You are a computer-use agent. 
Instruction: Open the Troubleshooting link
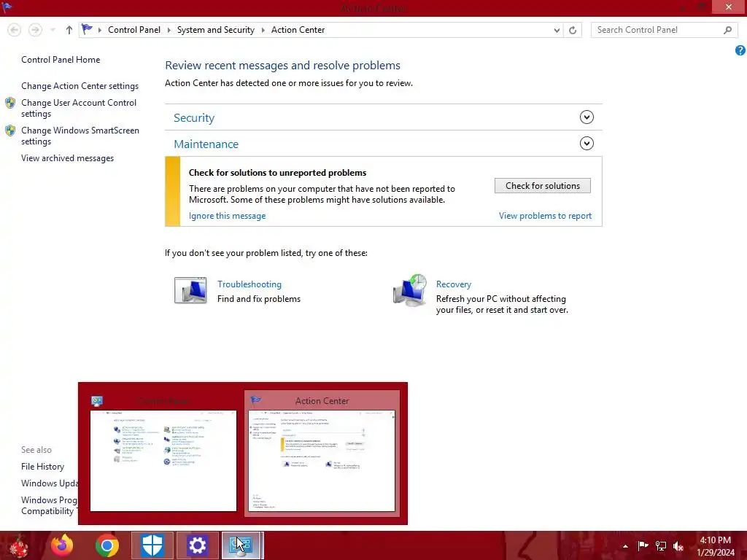[x=249, y=284]
